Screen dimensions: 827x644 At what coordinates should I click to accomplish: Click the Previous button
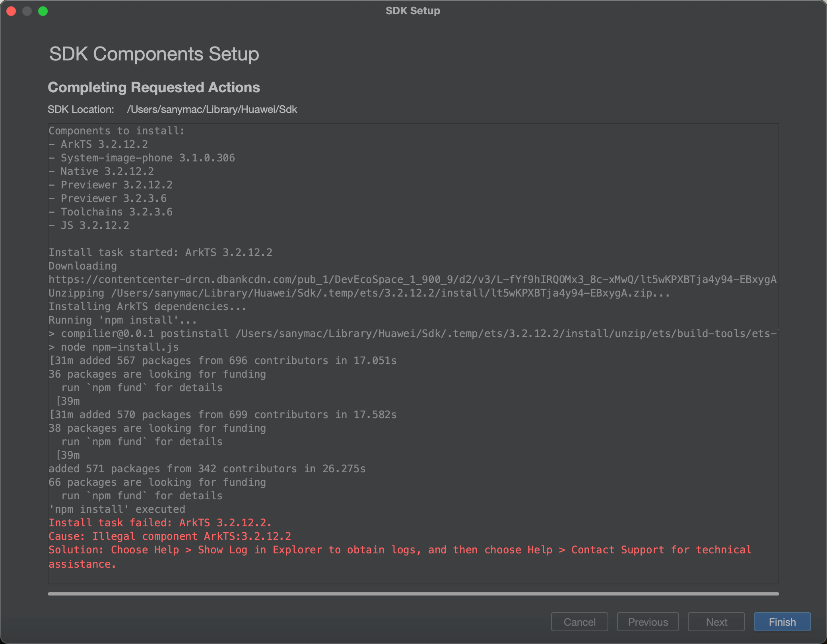click(x=648, y=622)
